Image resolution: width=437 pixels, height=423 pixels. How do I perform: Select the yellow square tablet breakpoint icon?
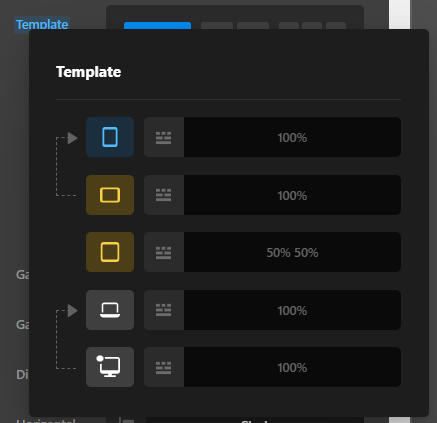[x=110, y=252]
